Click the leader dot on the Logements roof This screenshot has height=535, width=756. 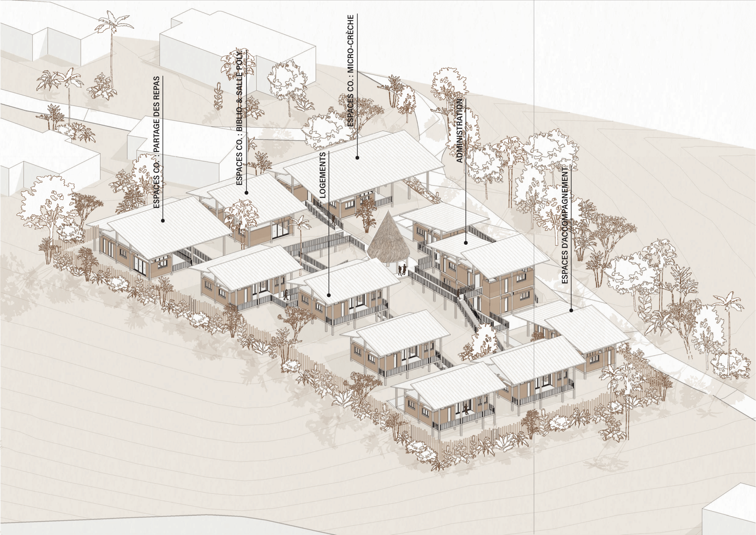click(x=329, y=295)
